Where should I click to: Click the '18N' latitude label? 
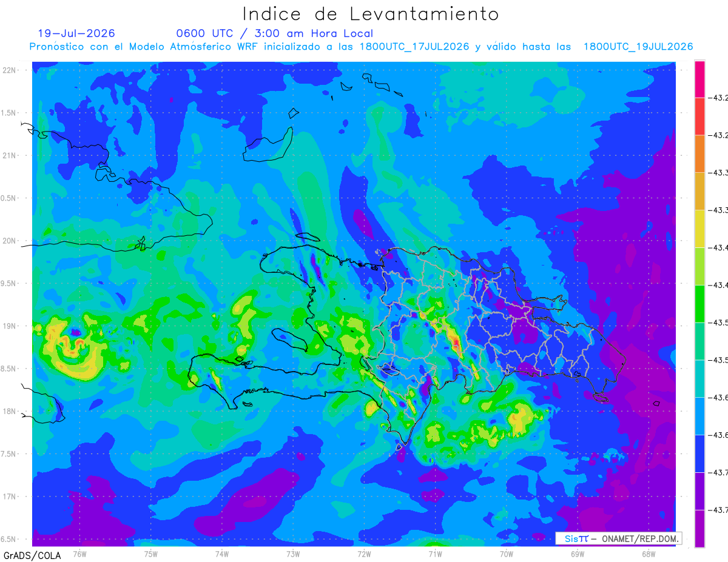9,412
